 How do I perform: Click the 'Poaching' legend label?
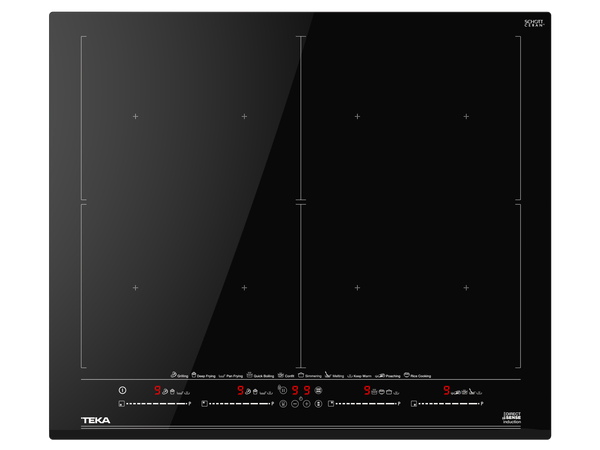[x=393, y=376]
